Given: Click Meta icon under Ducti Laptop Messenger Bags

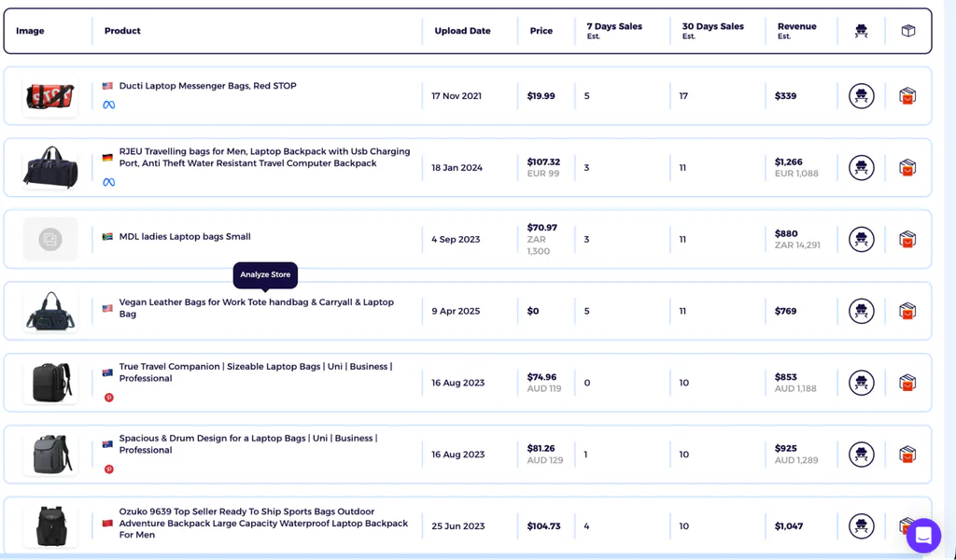Looking at the screenshot, I should pyautogui.click(x=108, y=105).
